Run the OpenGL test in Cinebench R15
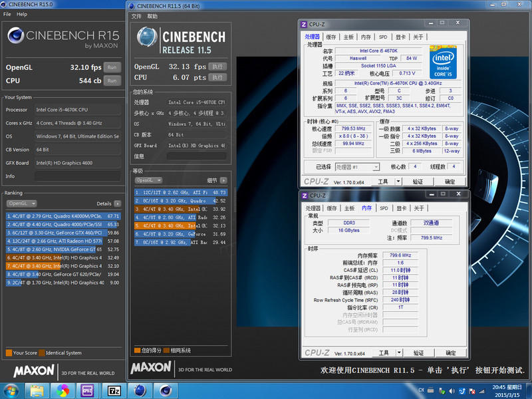The height and width of the screenshot is (399, 532). 112,67
